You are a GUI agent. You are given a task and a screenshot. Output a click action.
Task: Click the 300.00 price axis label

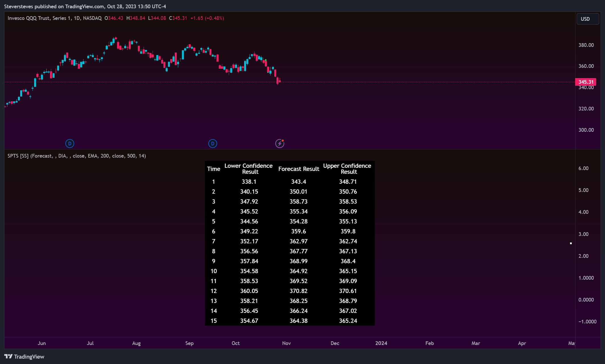click(586, 130)
